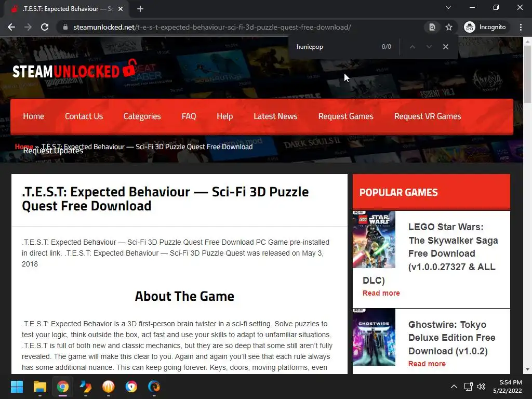Click the browser forward arrow
Screen dimensions: 532x399
(x=28, y=27)
